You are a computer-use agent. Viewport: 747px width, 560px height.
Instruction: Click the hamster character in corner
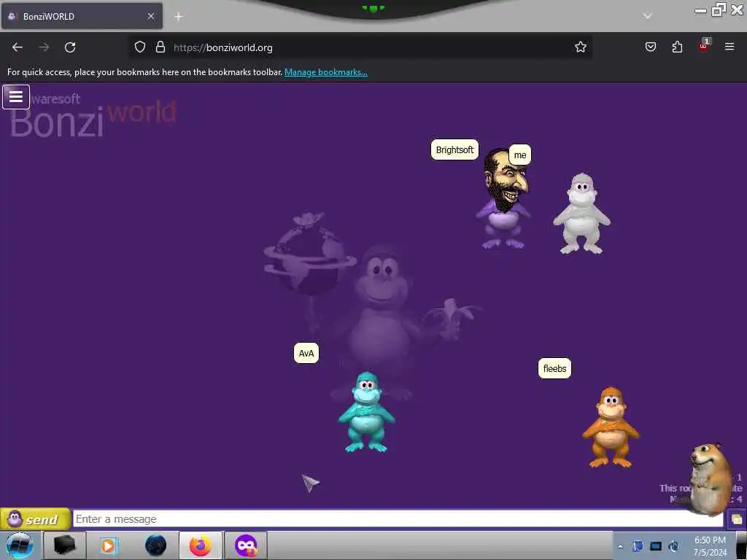pos(712,478)
